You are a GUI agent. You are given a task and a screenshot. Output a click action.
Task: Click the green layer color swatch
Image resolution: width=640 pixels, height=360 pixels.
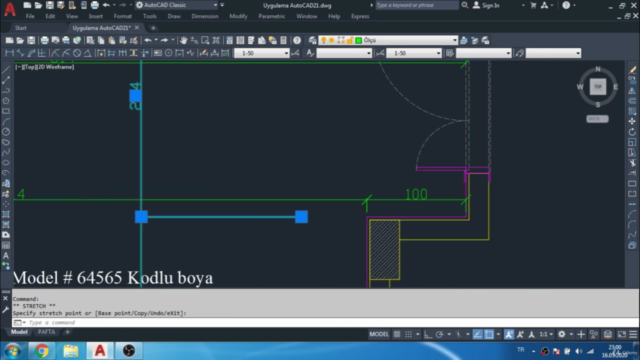point(359,40)
